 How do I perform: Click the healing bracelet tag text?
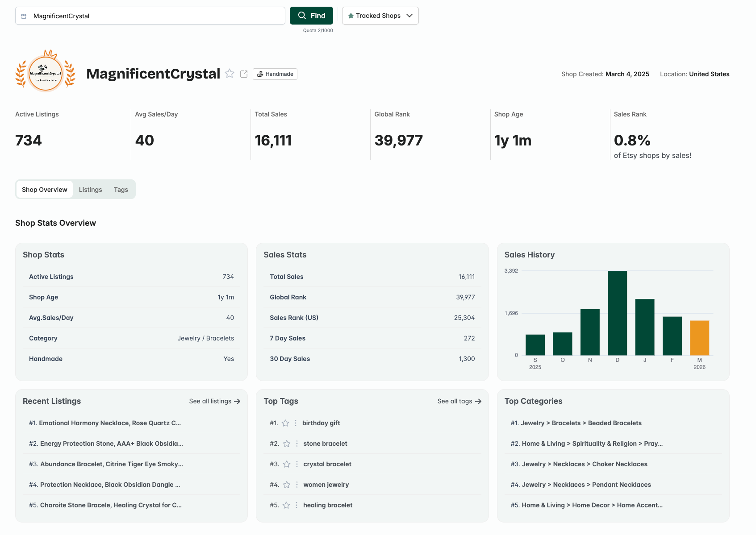click(328, 505)
